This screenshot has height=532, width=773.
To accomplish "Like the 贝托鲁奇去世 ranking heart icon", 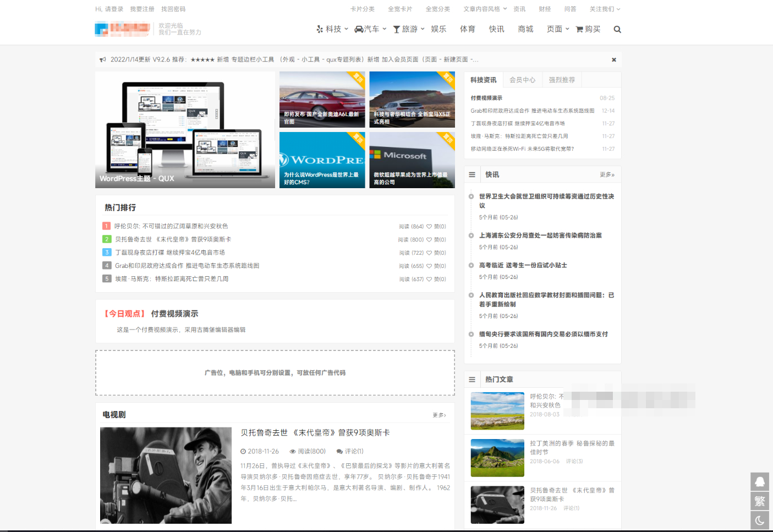I will point(429,240).
